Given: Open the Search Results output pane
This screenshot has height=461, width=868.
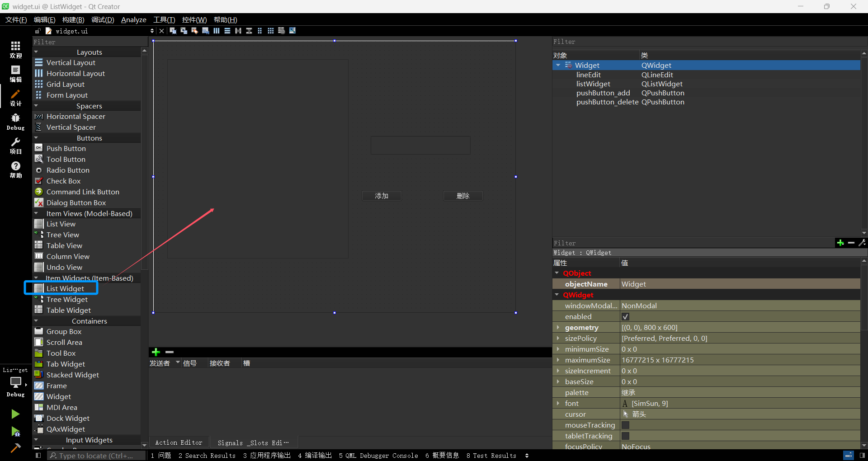Looking at the screenshot, I should point(207,456).
